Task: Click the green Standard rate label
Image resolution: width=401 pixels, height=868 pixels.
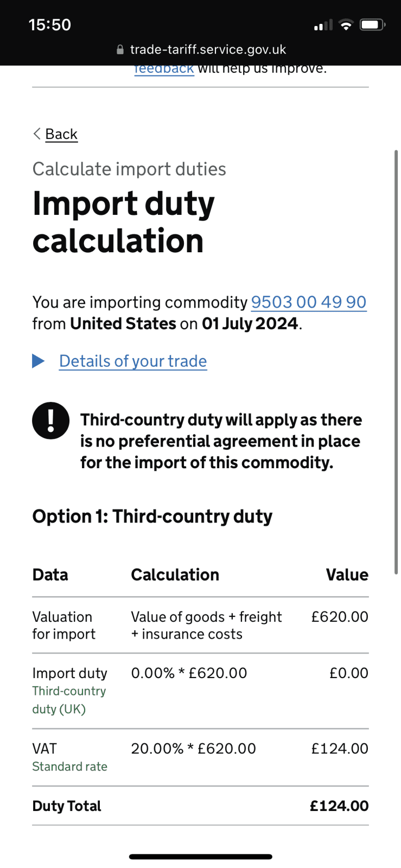Action: pyautogui.click(x=70, y=767)
